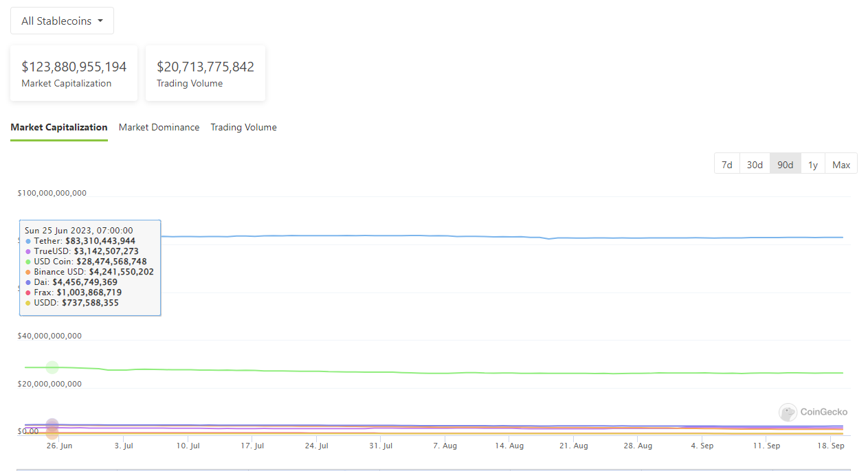Click the $20,713,775,842 trading volume value
The width and height of the screenshot is (868, 471).
[205, 67]
